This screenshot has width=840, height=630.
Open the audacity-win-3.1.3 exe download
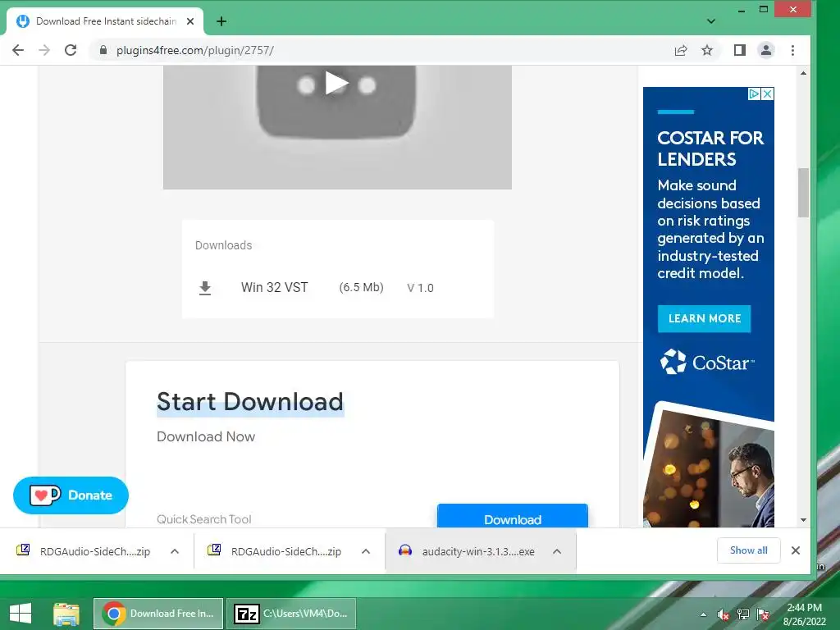coord(466,550)
